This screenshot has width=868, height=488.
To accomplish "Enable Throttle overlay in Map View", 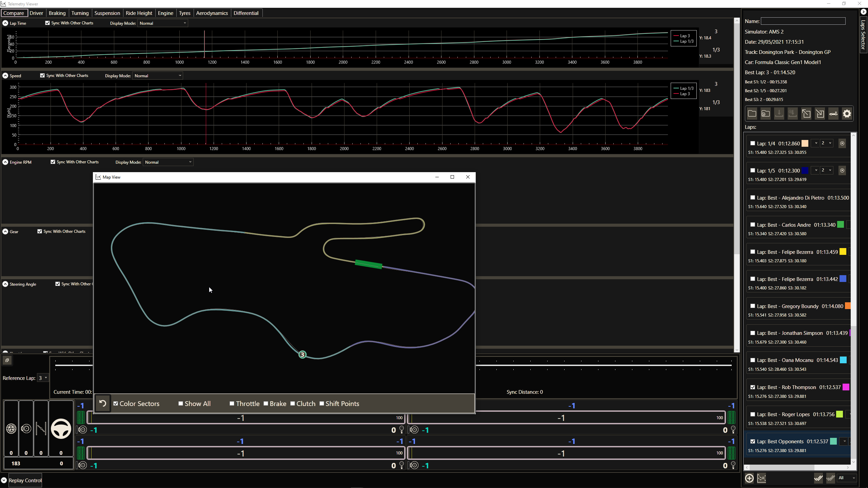I will click(232, 404).
